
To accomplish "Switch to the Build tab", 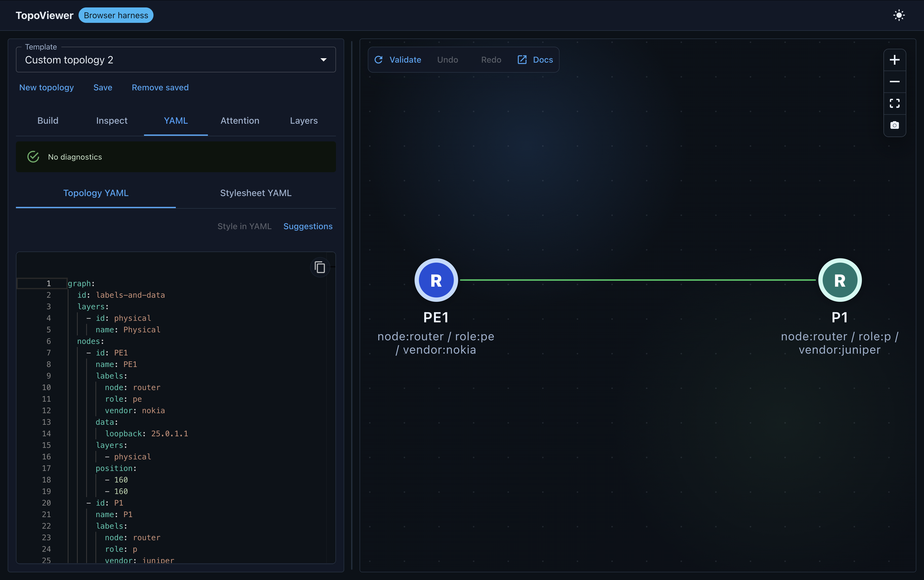I will coord(48,120).
